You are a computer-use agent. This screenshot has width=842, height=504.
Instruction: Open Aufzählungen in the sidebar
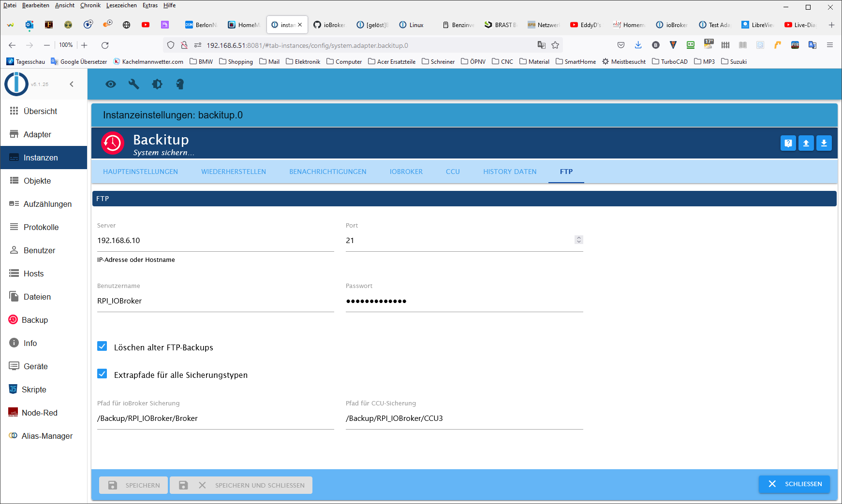[x=44, y=204]
